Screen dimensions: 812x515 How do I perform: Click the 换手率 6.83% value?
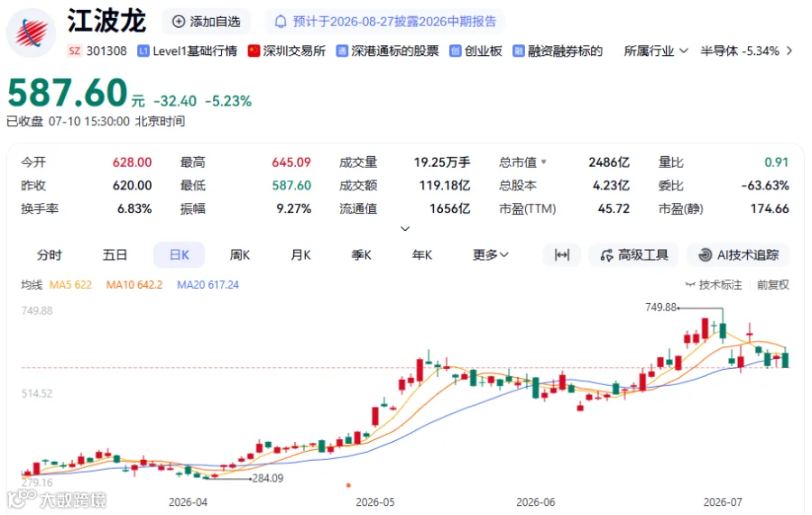tap(134, 208)
